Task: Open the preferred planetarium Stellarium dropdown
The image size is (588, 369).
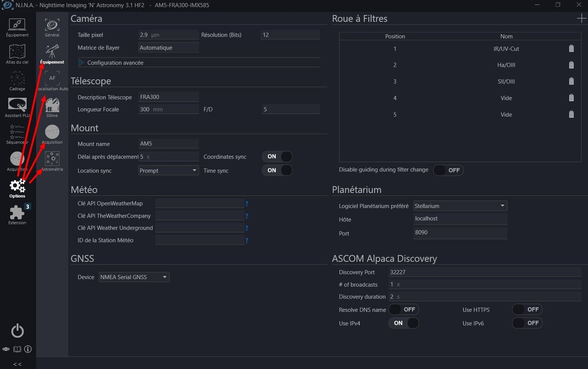Action: point(460,206)
